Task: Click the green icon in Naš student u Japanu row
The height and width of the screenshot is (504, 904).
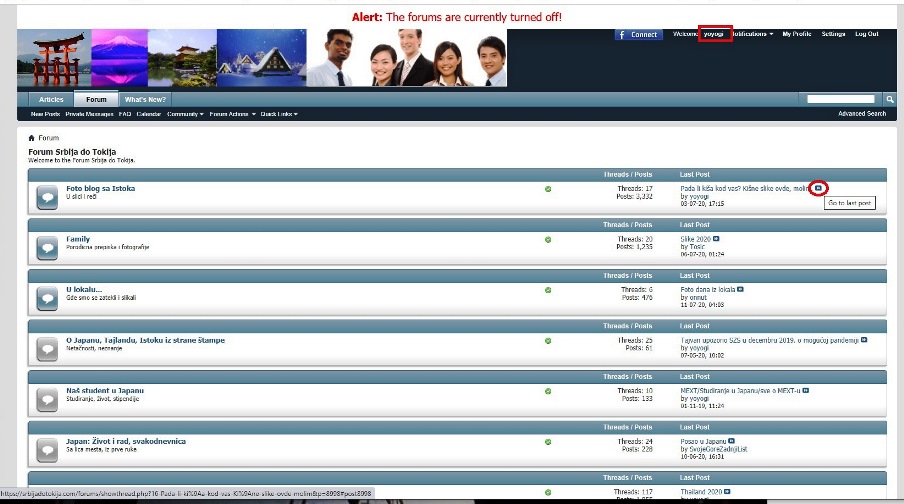Action: (548, 391)
